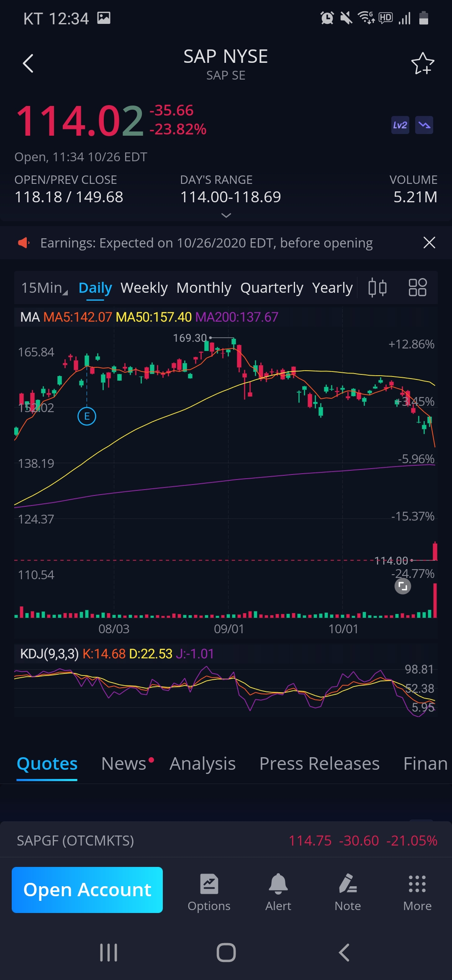Screen dimensions: 452x980
Task: Open the candlestick chart type settings
Action: coord(377,288)
